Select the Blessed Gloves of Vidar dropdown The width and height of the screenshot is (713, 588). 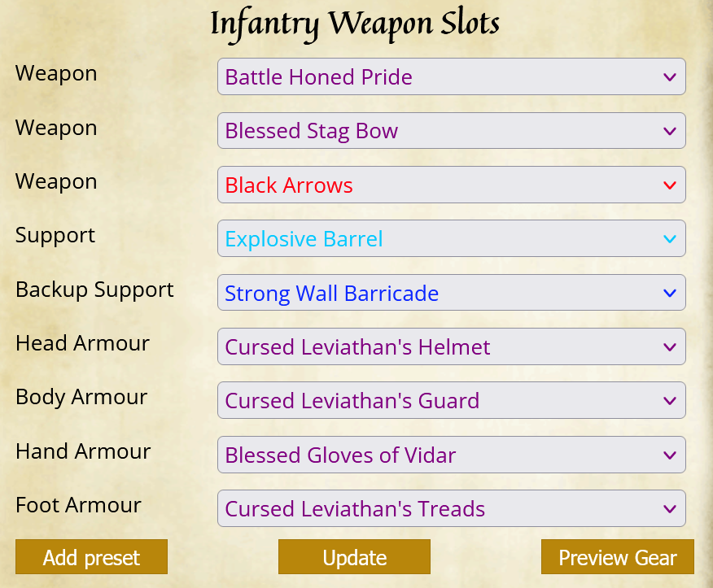point(452,455)
